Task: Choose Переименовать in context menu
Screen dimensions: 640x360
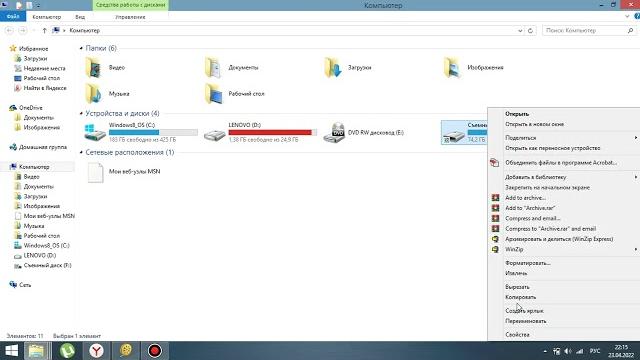Action: (x=526, y=321)
